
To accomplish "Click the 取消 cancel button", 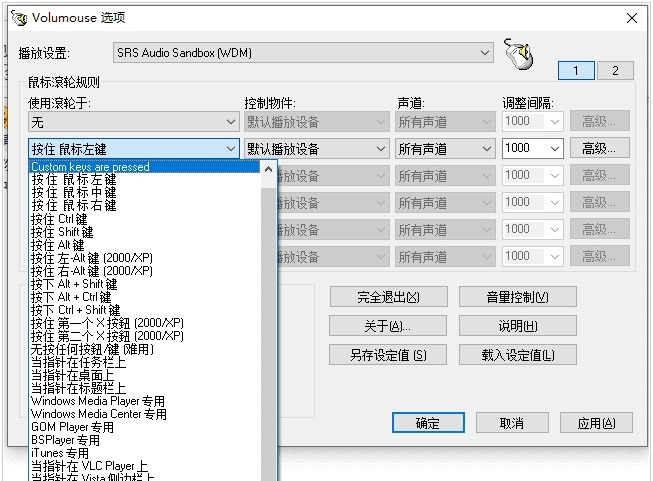I will tap(512, 423).
